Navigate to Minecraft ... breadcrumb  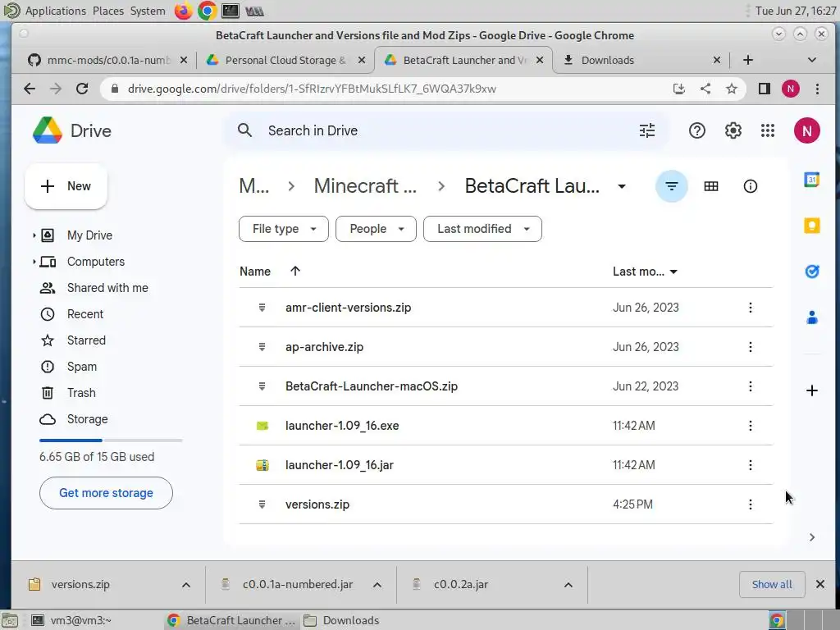click(x=365, y=186)
